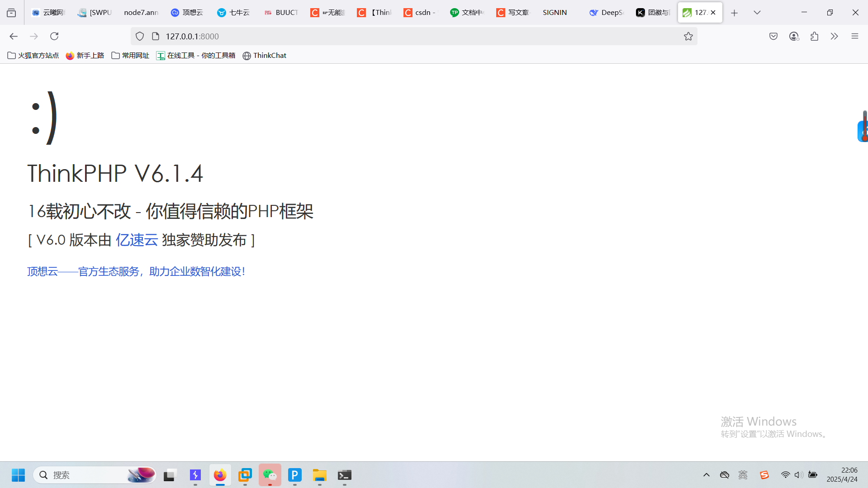
Task: Switch to the SIGNIN tab
Action: coord(560,13)
